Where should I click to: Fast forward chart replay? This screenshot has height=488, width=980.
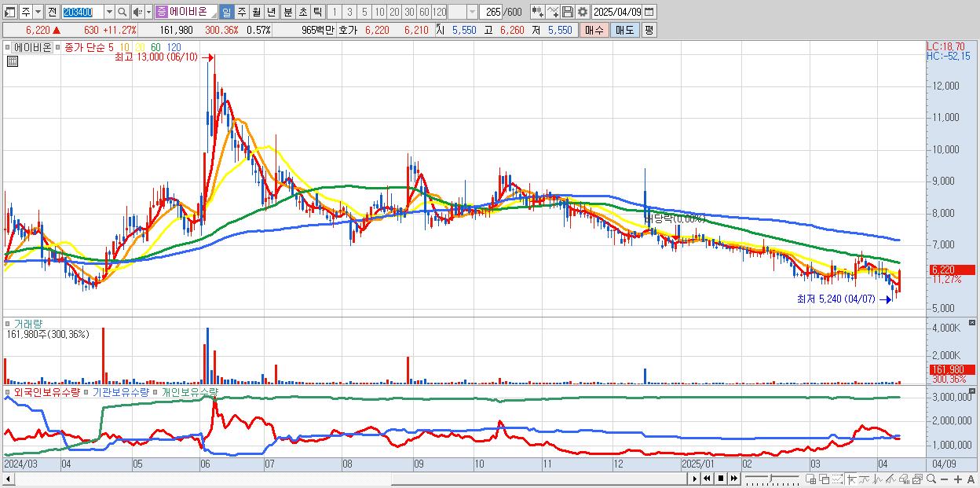click(x=733, y=479)
